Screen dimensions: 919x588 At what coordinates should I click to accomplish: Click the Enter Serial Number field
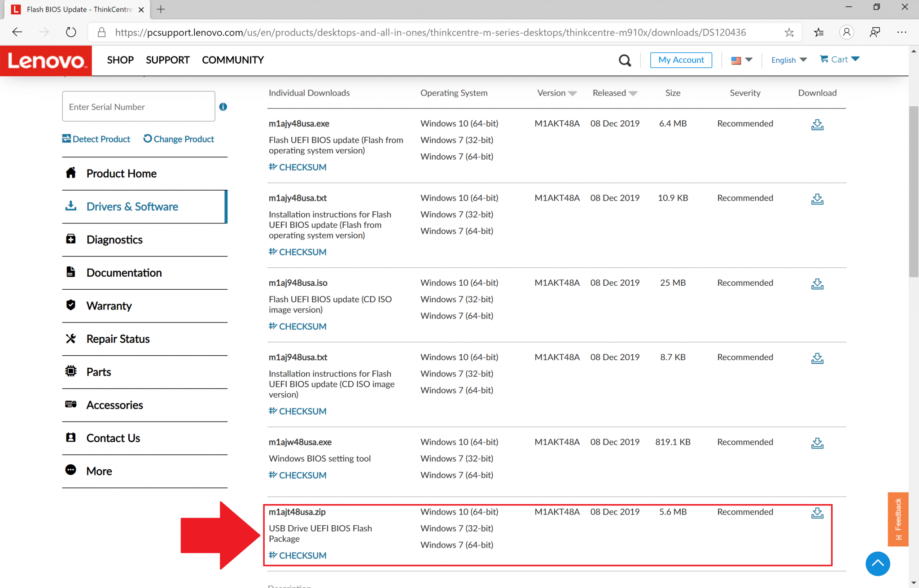click(138, 107)
